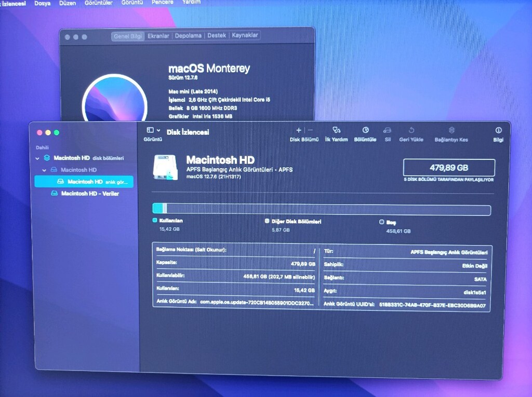Click the add volume plus icon
The width and height of the screenshot is (532, 397).
coord(299,130)
